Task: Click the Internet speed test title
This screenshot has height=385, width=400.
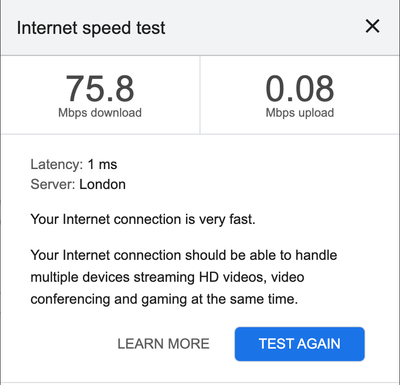Action: coord(91,28)
